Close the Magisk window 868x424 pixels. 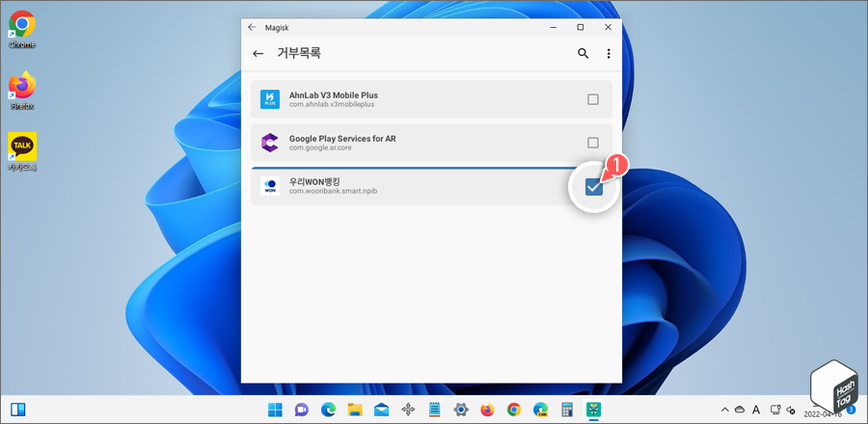[608, 27]
